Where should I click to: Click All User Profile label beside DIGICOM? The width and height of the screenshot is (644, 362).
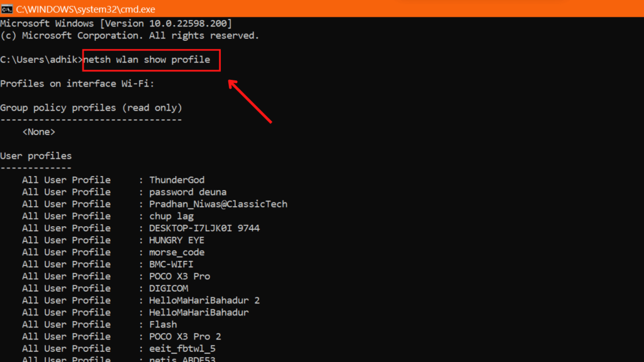coord(66,288)
